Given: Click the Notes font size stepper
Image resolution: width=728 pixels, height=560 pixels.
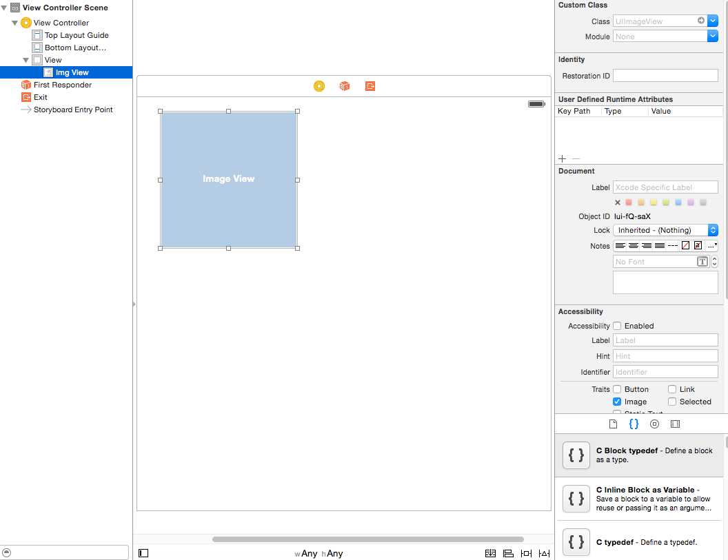Looking at the screenshot, I should [714, 262].
